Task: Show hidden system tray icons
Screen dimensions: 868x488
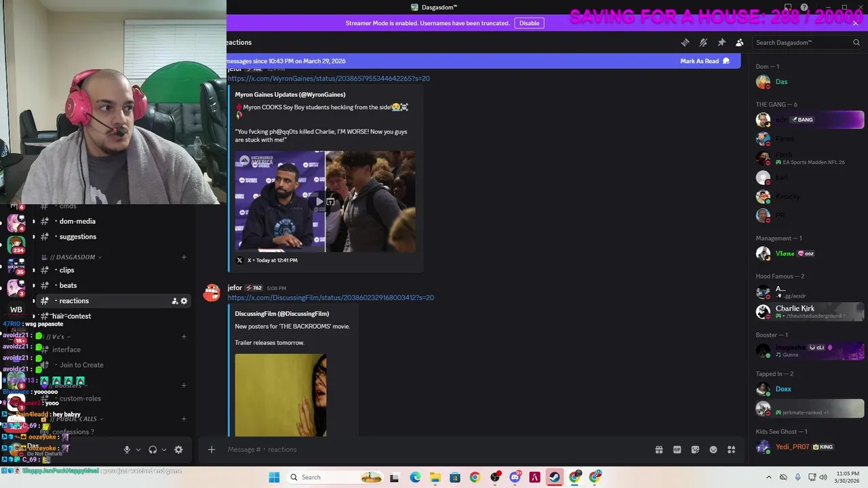Action: 768,477
